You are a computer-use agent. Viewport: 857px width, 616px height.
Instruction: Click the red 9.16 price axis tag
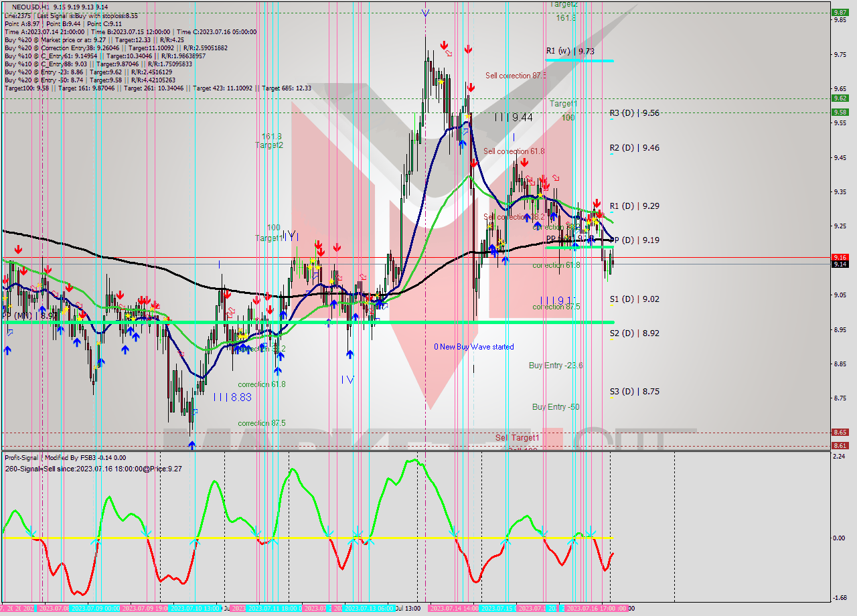[x=840, y=257]
